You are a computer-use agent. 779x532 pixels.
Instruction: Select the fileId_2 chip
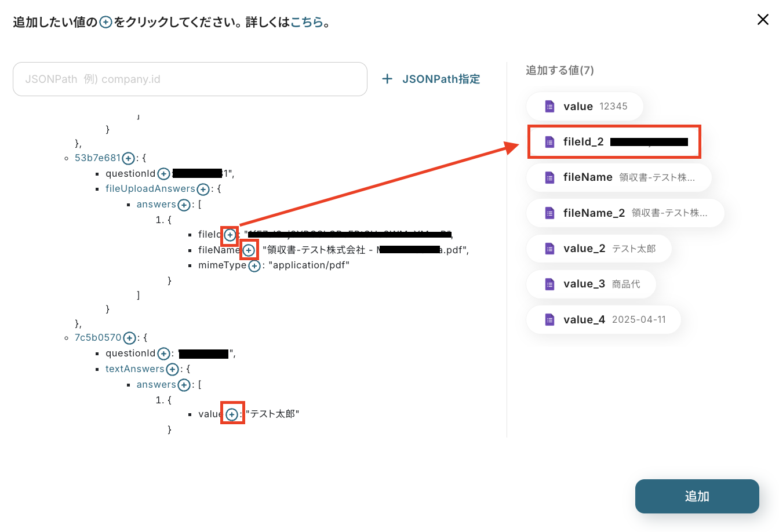614,142
